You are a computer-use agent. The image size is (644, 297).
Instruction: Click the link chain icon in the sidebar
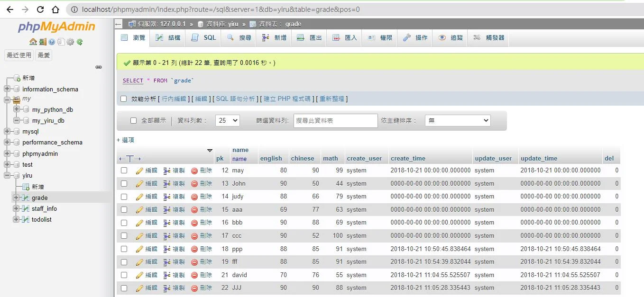pos(99,67)
